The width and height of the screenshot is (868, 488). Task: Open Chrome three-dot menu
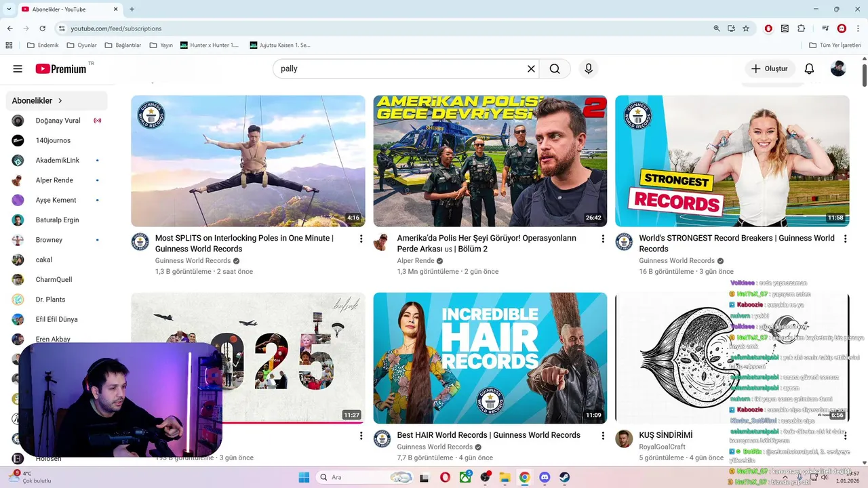pos(858,28)
